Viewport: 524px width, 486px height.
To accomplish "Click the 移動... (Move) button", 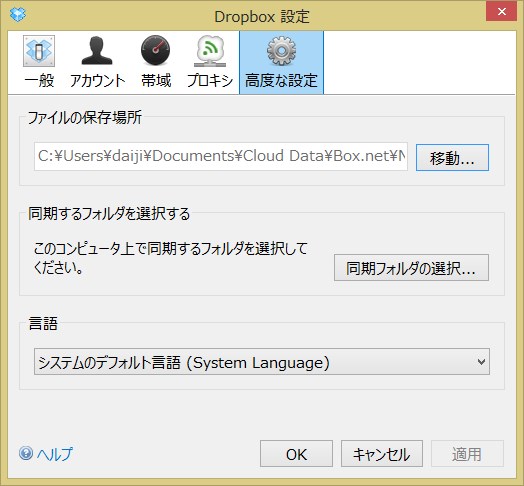I will click(452, 157).
